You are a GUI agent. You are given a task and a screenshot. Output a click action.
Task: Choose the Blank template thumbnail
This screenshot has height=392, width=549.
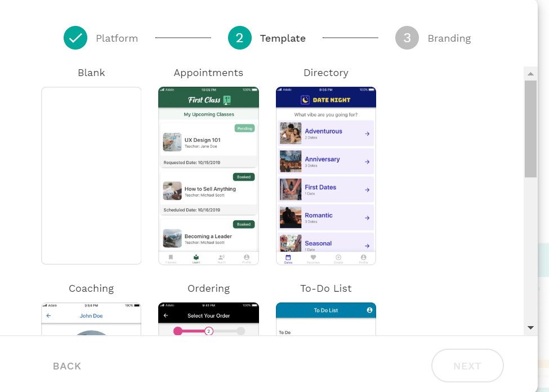coord(91,176)
